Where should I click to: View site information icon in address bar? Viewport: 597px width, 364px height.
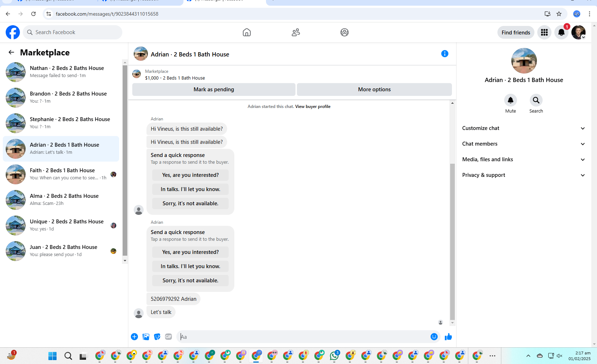point(49,14)
